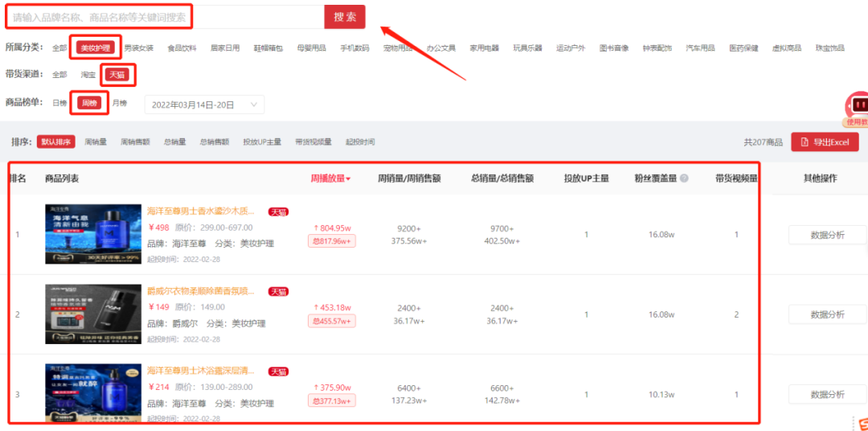The image size is (868, 431).
Task: Click the 天猫 badge on rank 1 product
Action: pos(278,211)
